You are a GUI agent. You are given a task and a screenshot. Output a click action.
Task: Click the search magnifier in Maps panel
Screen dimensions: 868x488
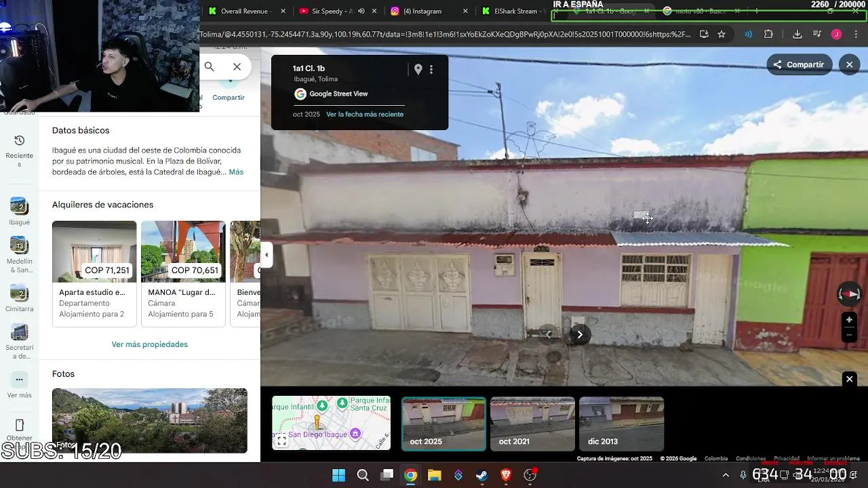point(210,66)
